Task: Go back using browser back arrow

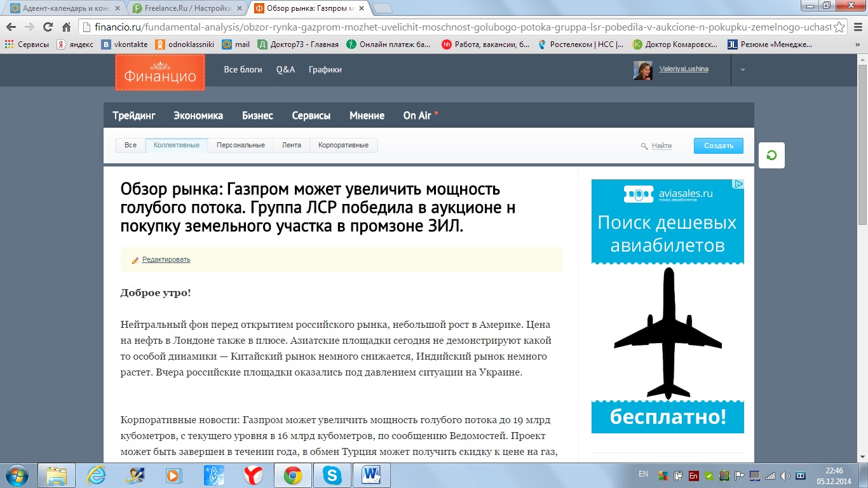Action: tap(11, 27)
